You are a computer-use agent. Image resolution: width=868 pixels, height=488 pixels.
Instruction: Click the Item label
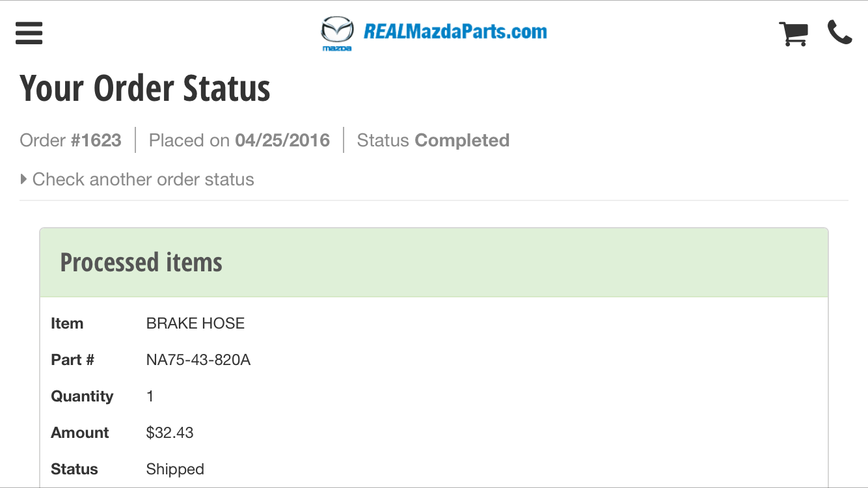(x=67, y=323)
